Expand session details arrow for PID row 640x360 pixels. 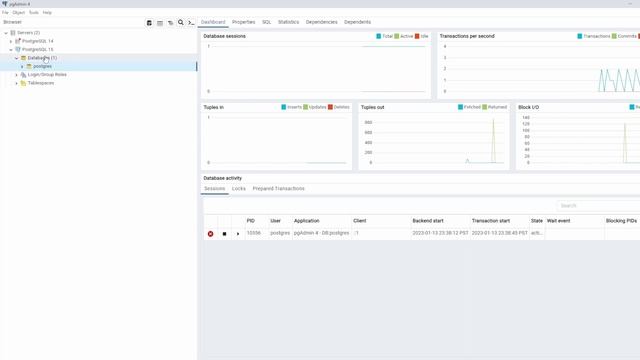click(238, 234)
